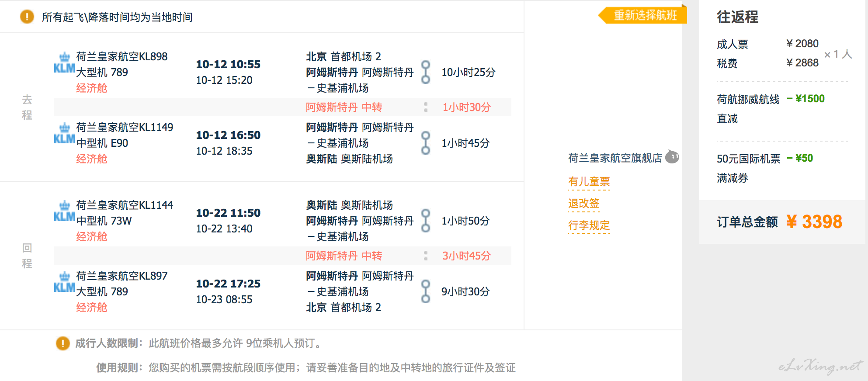Click route icon beside 1小时45分
Screen dimensions: 868x381
[425, 143]
